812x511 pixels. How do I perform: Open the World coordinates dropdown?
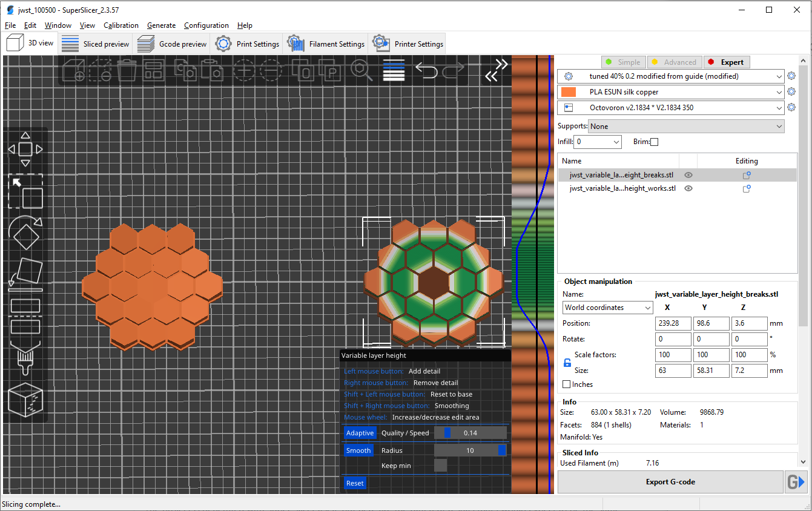point(608,308)
